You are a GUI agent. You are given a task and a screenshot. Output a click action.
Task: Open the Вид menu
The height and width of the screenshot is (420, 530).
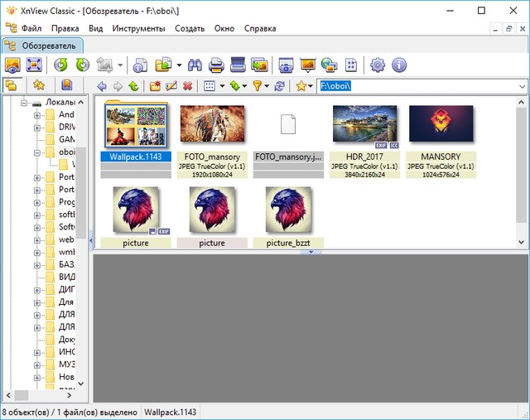pyautogui.click(x=95, y=28)
